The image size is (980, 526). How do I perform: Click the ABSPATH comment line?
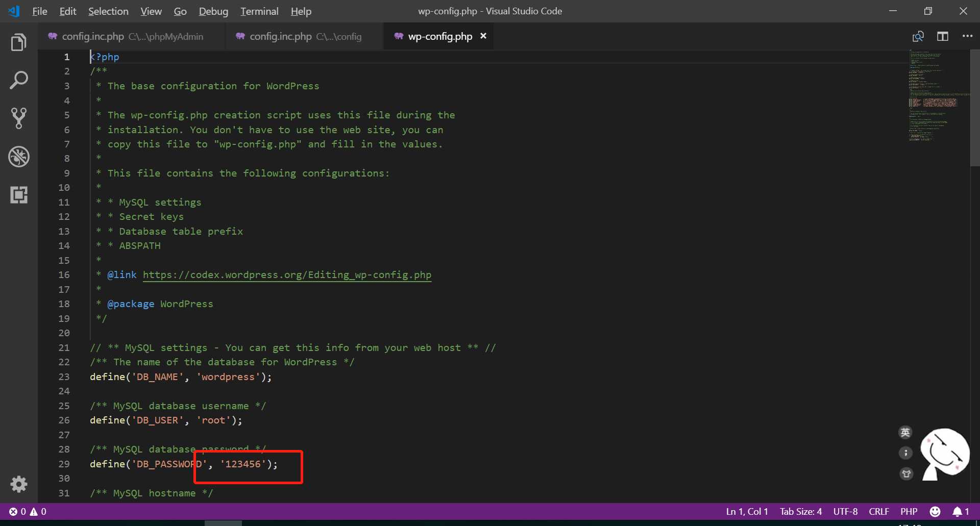[x=128, y=246]
